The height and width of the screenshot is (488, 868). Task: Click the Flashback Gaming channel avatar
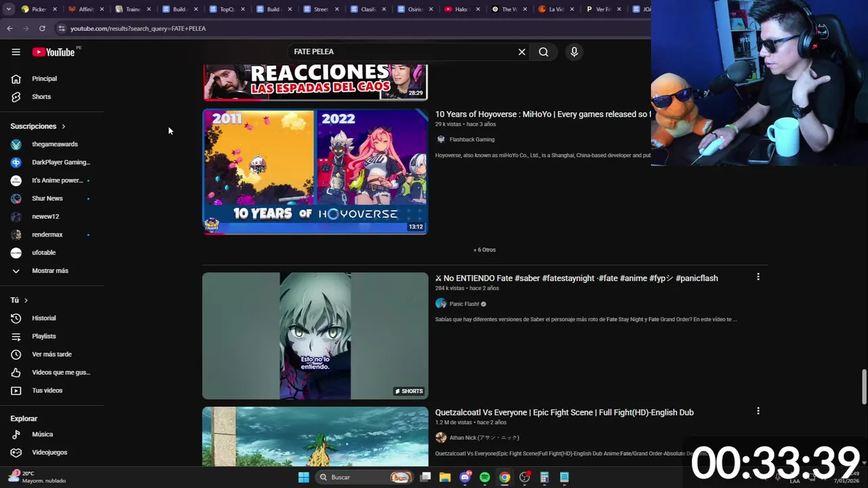pyautogui.click(x=441, y=140)
